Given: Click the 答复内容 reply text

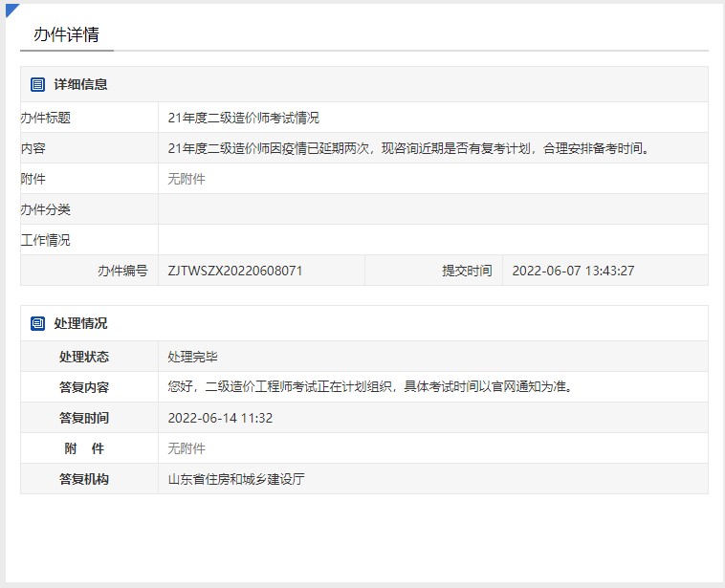Looking at the screenshot, I should tap(369, 387).
